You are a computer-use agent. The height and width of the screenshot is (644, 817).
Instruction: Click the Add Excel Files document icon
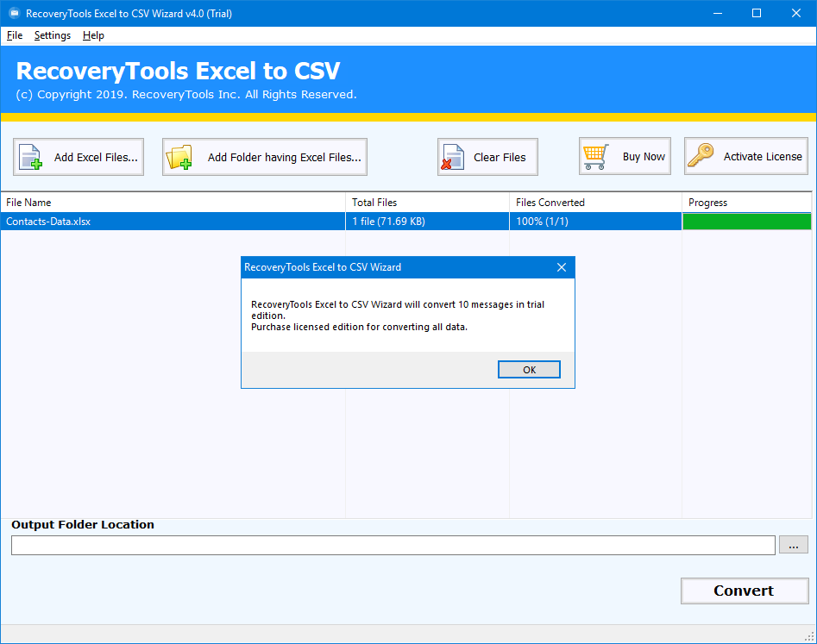[x=30, y=157]
